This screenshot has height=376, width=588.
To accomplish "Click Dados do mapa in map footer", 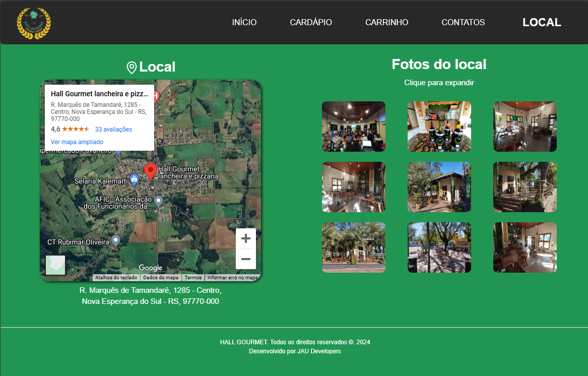I will click(x=161, y=278).
